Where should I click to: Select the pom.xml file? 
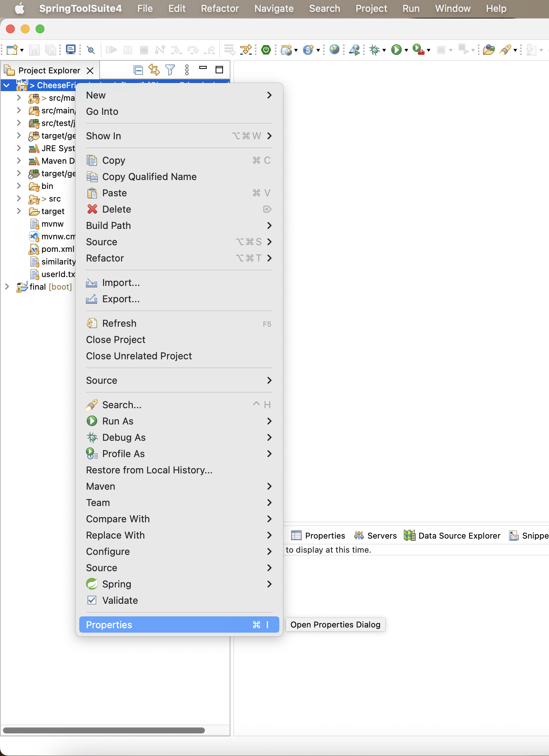click(51, 249)
